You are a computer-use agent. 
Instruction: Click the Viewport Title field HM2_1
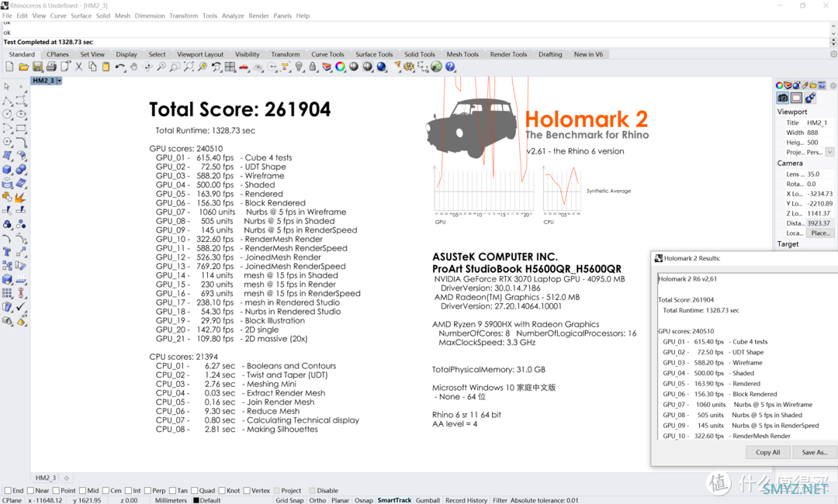[820, 123]
